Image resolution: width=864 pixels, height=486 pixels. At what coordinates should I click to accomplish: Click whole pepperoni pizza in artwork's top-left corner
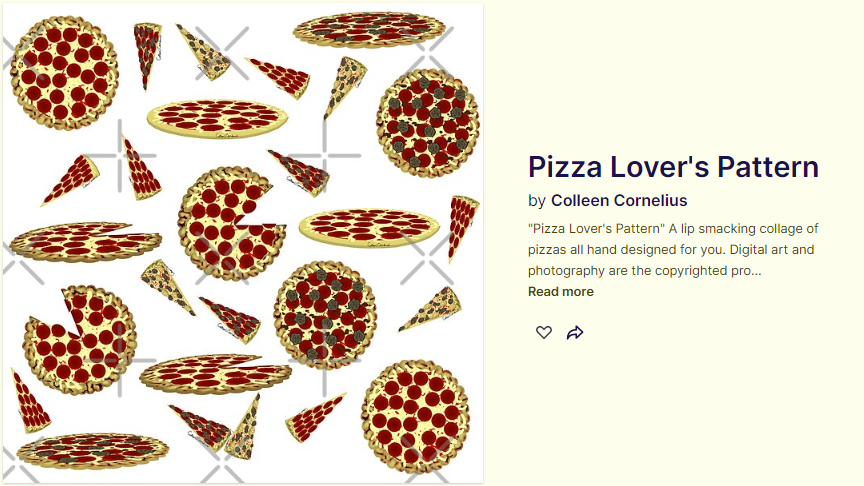click(x=64, y=73)
